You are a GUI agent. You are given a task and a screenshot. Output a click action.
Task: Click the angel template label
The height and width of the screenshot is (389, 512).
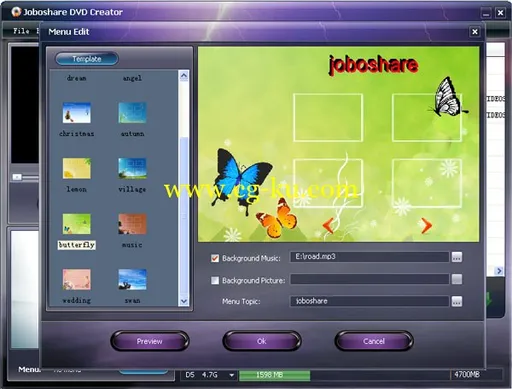[x=132, y=78]
